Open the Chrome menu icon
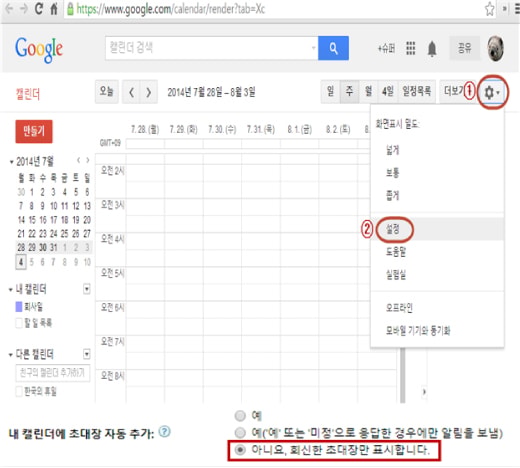The image size is (520, 468). coord(517,9)
